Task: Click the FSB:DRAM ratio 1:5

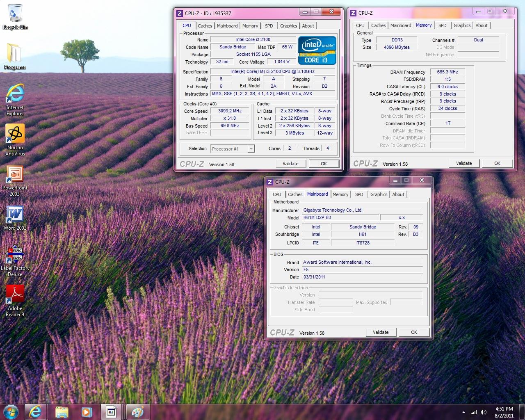Action: tap(447, 79)
